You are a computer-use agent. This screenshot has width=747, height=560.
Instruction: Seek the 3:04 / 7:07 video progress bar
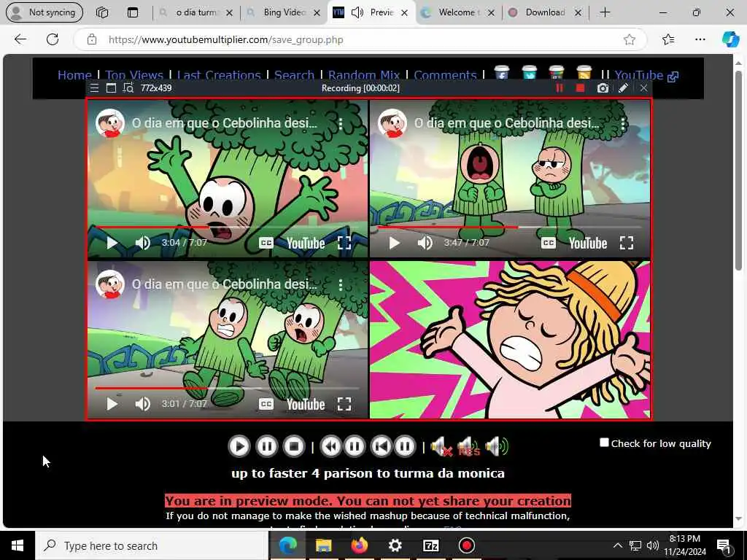[x=228, y=227]
